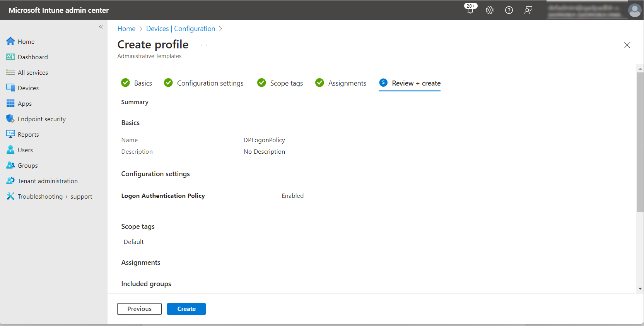
Task: Open the notifications bell icon
Action: click(470, 10)
